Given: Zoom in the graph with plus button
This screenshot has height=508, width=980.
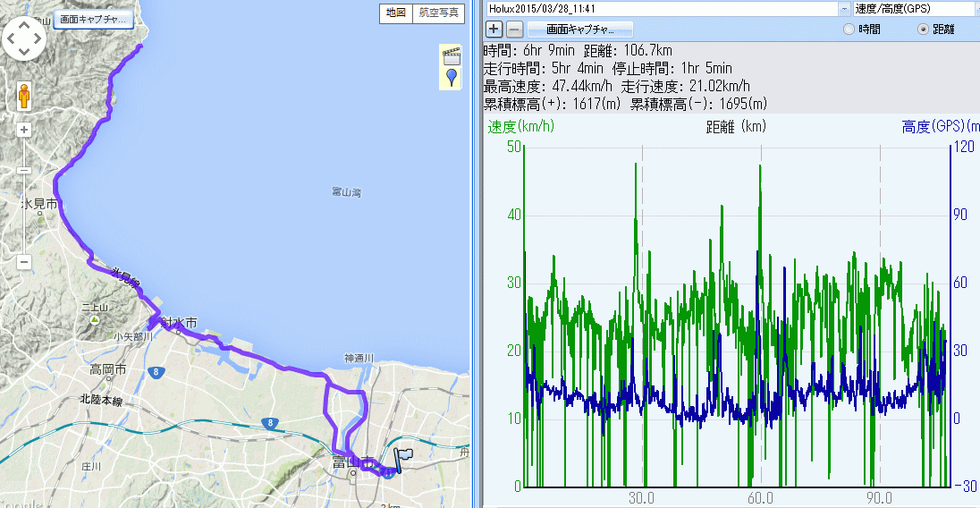Looking at the screenshot, I should (494, 30).
